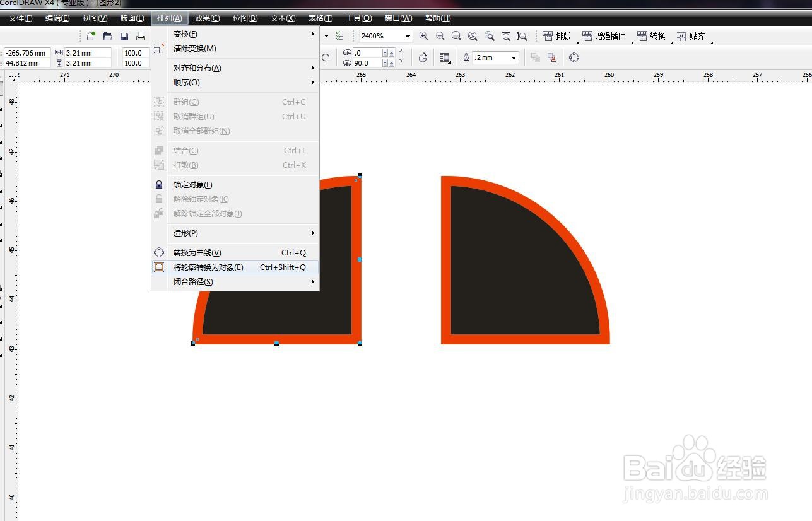Viewport: 812px width, 521px height.
Task: Open the Zoom level 2400% dropdown
Action: [408, 36]
